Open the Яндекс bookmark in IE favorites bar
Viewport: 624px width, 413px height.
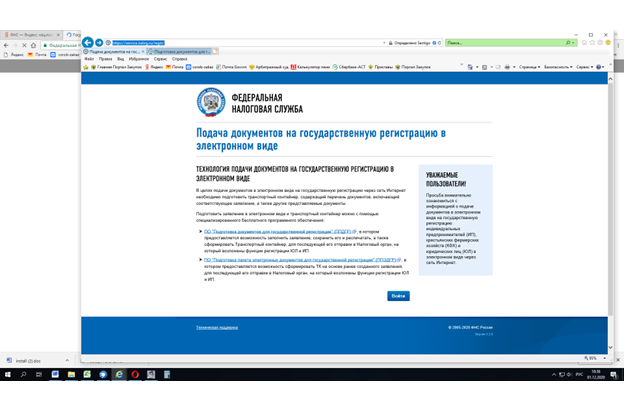[x=154, y=67]
